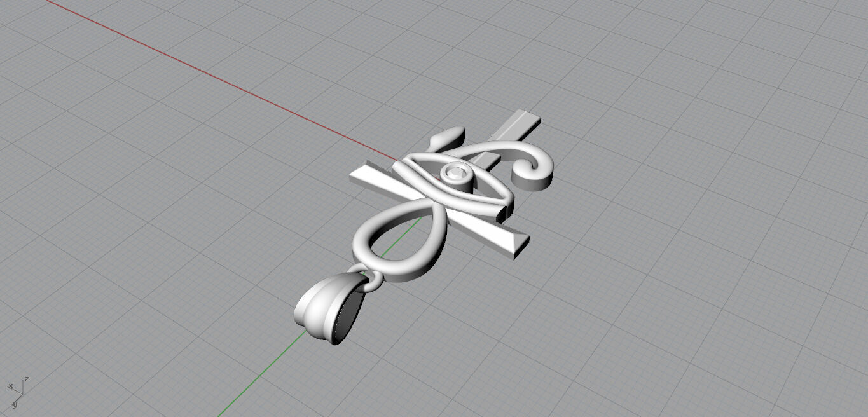Click the round gem setting in the eye
This screenshot has height=417, width=868.
(457, 175)
